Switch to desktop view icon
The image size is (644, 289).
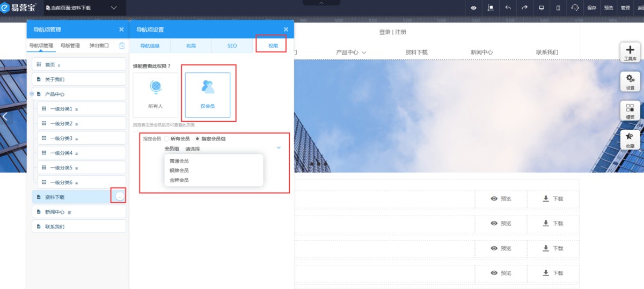(x=541, y=8)
